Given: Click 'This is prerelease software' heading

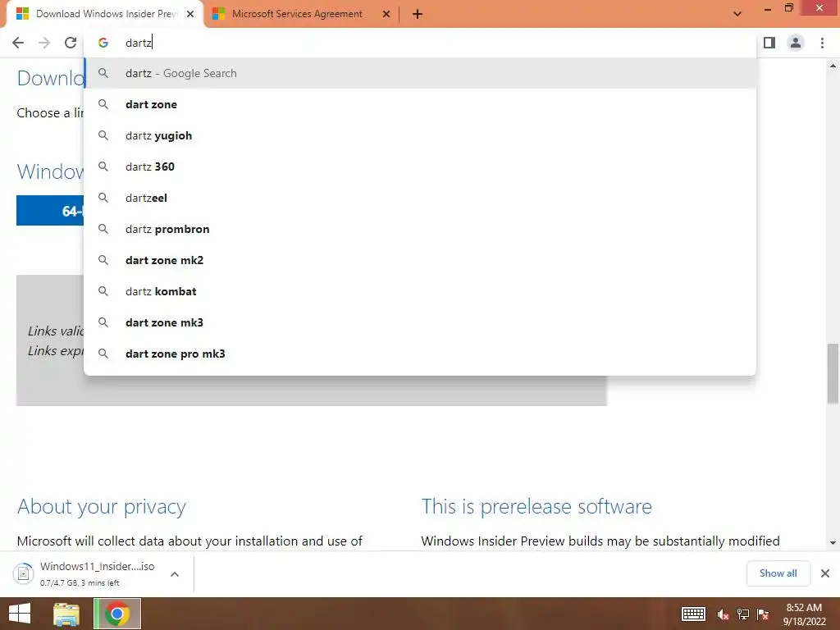Looking at the screenshot, I should tap(536, 506).
